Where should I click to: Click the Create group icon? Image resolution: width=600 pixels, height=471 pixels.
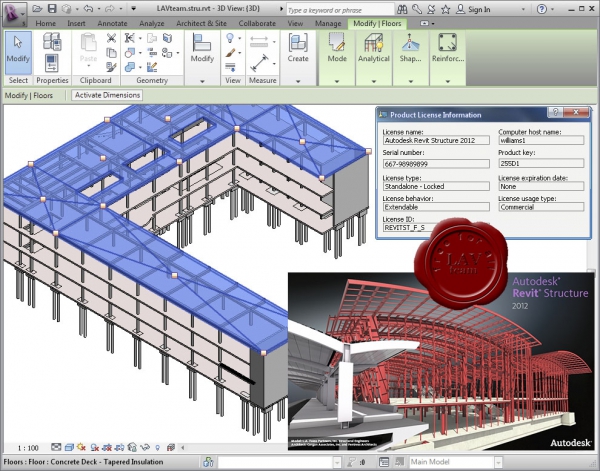298,42
